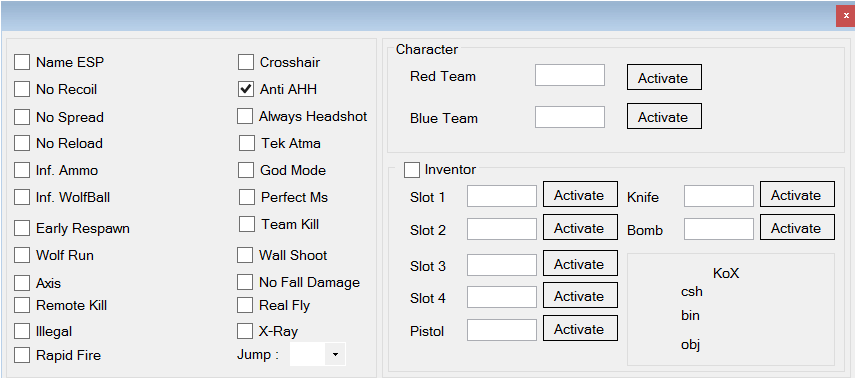Enable No Spread option
The image size is (855, 378).
pyautogui.click(x=22, y=117)
